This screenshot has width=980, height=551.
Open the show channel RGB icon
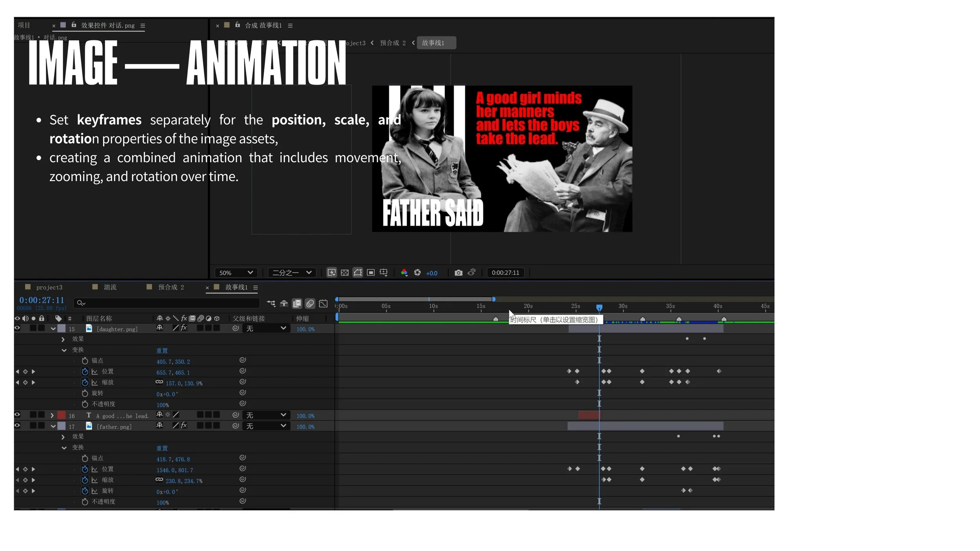tap(404, 273)
